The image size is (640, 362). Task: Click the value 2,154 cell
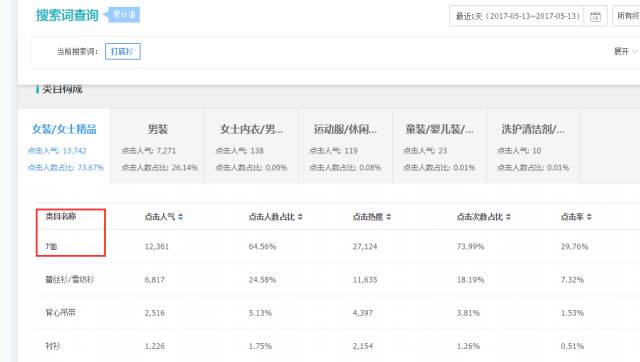click(x=363, y=346)
